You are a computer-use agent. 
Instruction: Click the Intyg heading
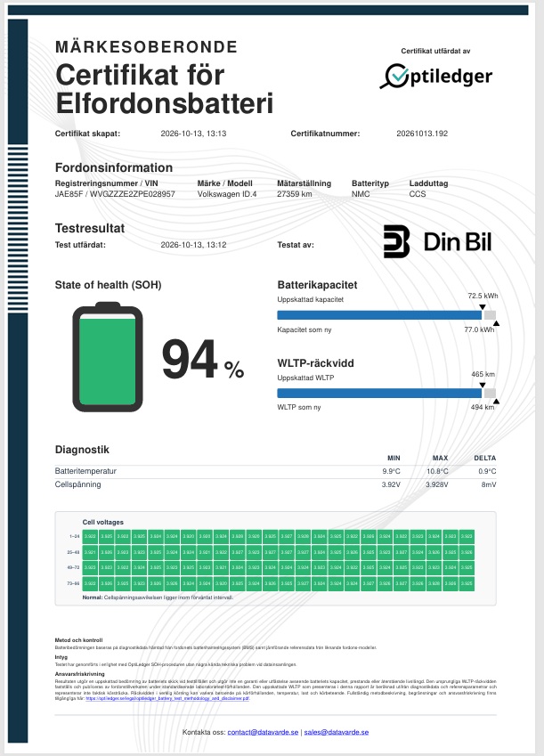[61, 657]
